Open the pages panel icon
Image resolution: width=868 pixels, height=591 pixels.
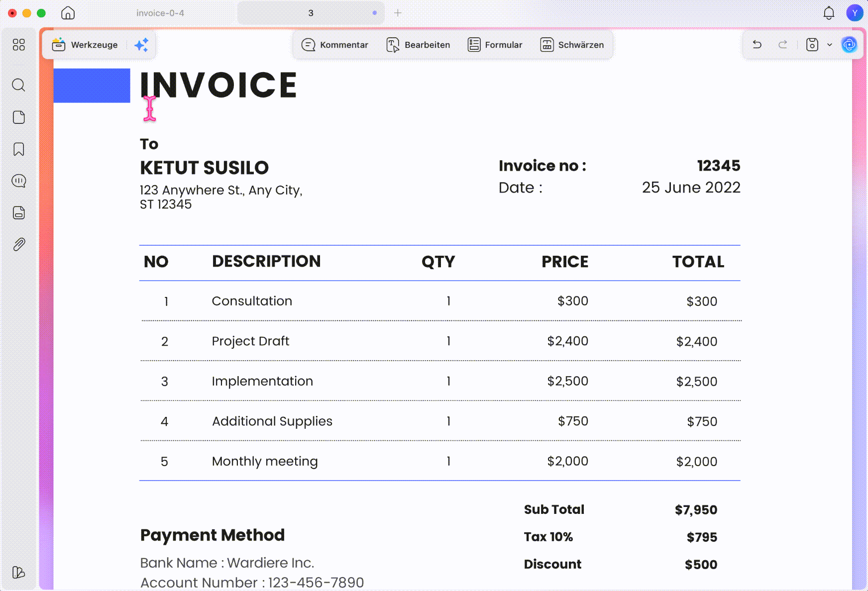pos(19,117)
